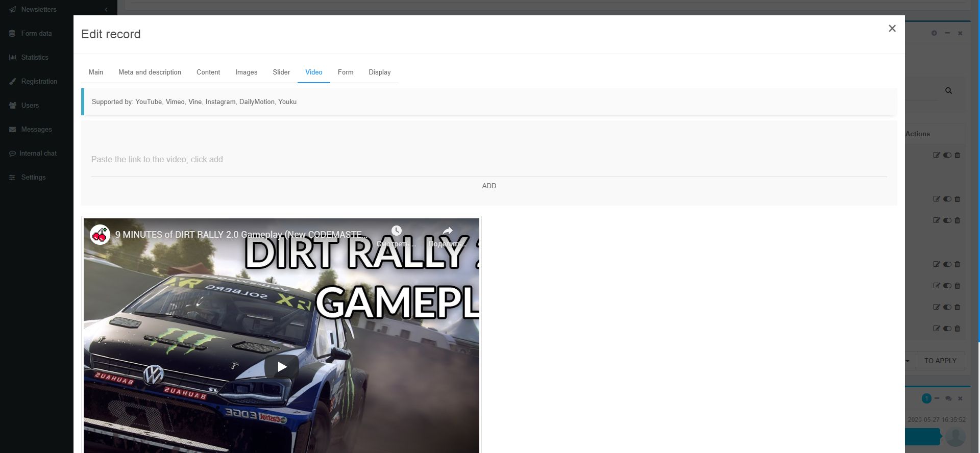Toggle the second row's switch in Actions
This screenshot has height=453, width=980.
(x=947, y=199)
